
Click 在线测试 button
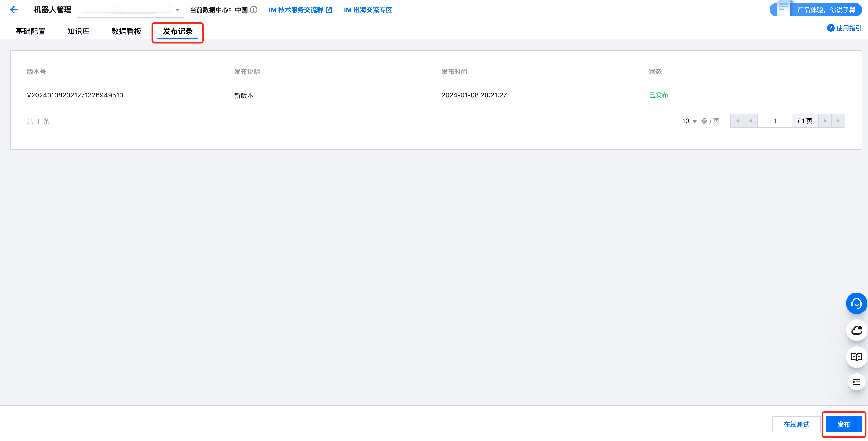coord(796,424)
